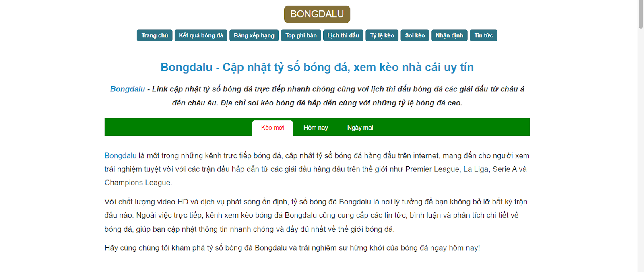Switch to the Ngày mai tab
644x272 pixels.
click(x=360, y=128)
